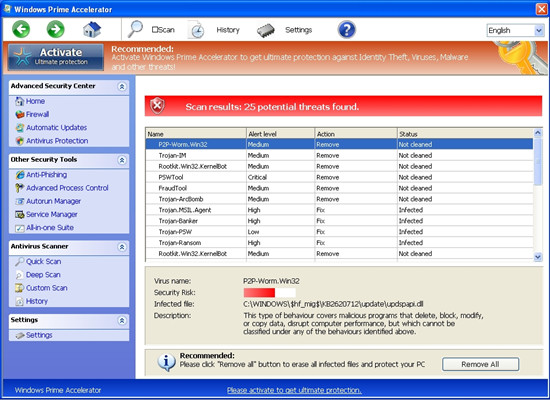Click the magnifying glass Scan icon
This screenshot has width=550, height=400.
pyautogui.click(x=135, y=29)
